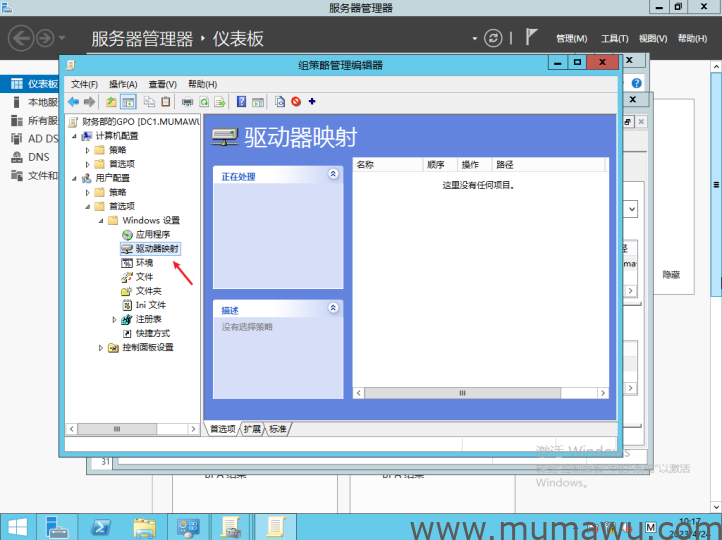This screenshot has width=722, height=540.
Task: Select 环境 in the tree
Action: (144, 262)
